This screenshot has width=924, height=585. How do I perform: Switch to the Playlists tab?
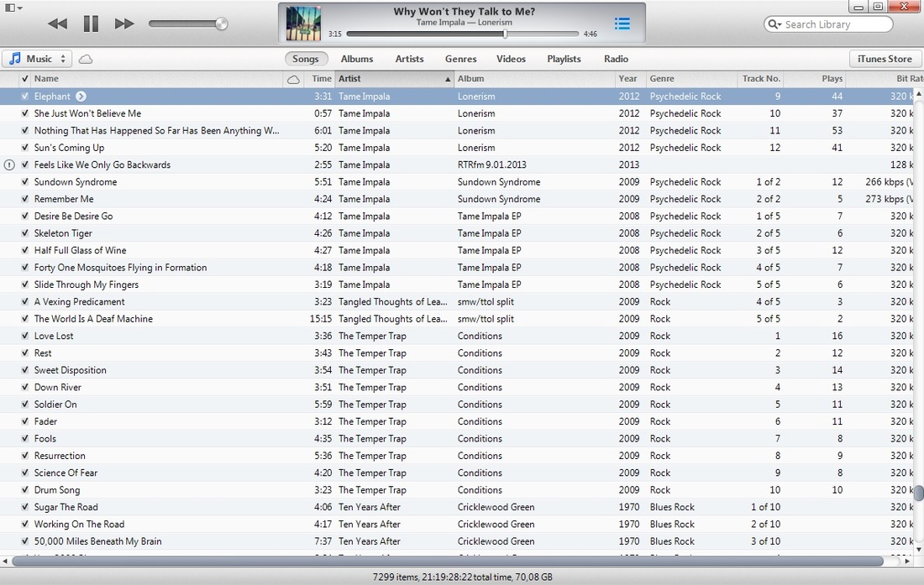(564, 59)
